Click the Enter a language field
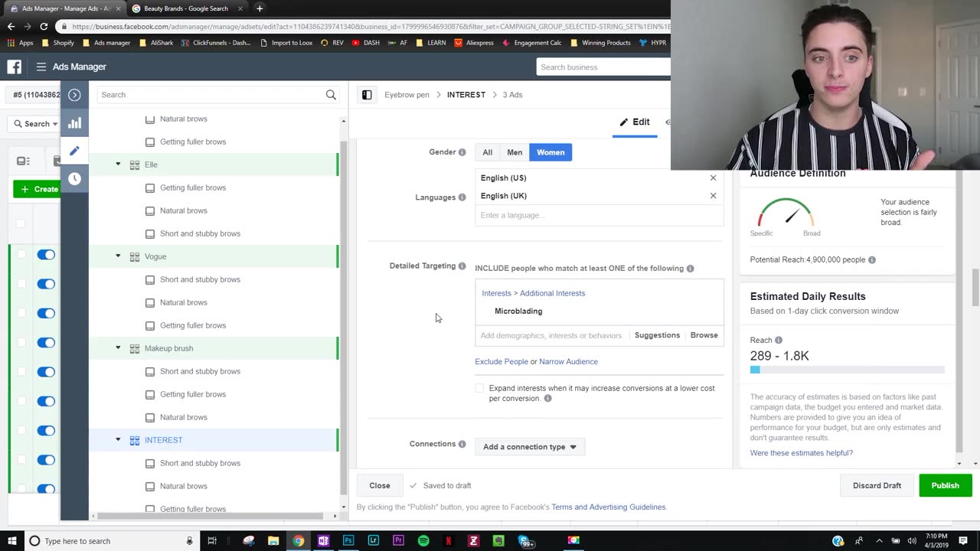 (599, 215)
